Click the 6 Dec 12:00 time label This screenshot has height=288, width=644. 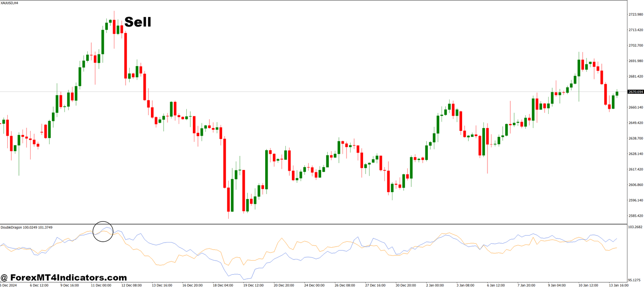tap(39, 285)
